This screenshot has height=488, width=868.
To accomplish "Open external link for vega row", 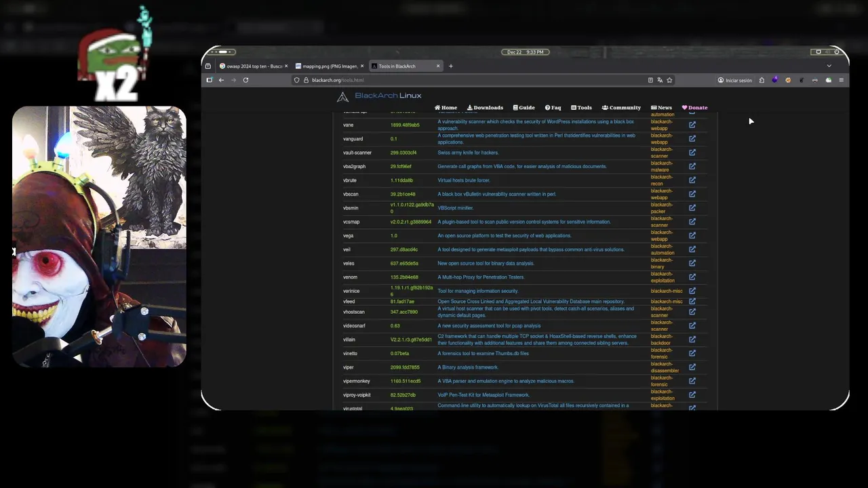I will click(x=692, y=236).
